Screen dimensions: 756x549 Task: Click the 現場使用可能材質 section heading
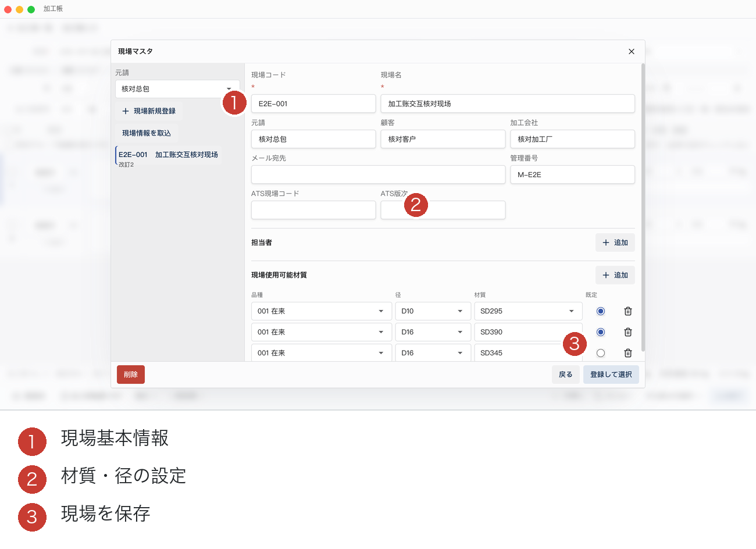coord(279,275)
